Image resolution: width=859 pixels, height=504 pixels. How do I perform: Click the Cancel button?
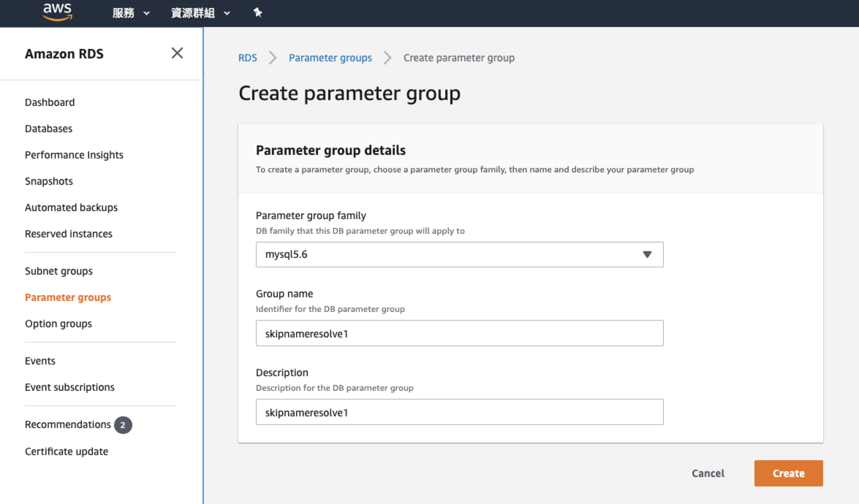click(x=708, y=473)
